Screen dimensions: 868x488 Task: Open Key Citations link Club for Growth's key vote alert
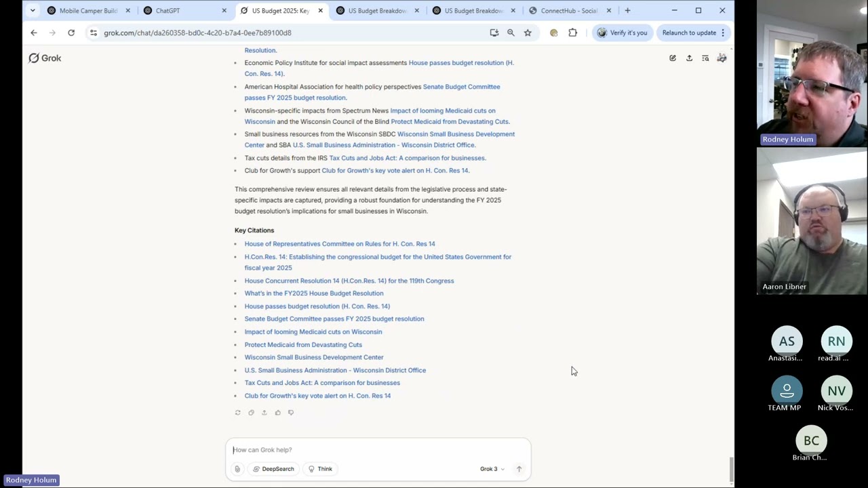point(317,396)
